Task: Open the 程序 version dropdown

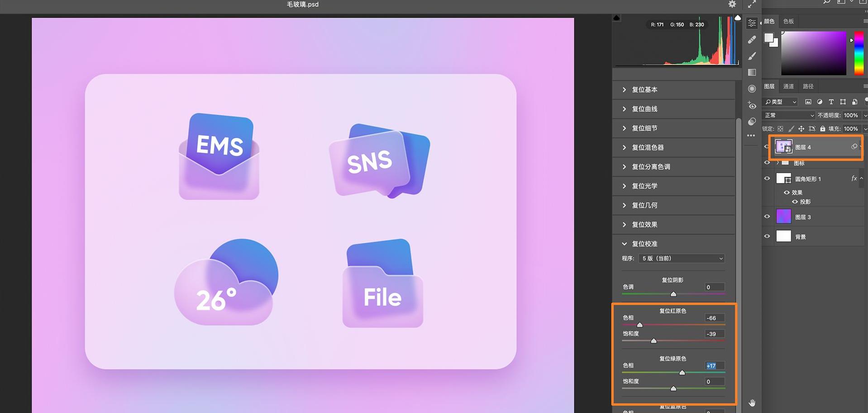Action: coord(682,258)
